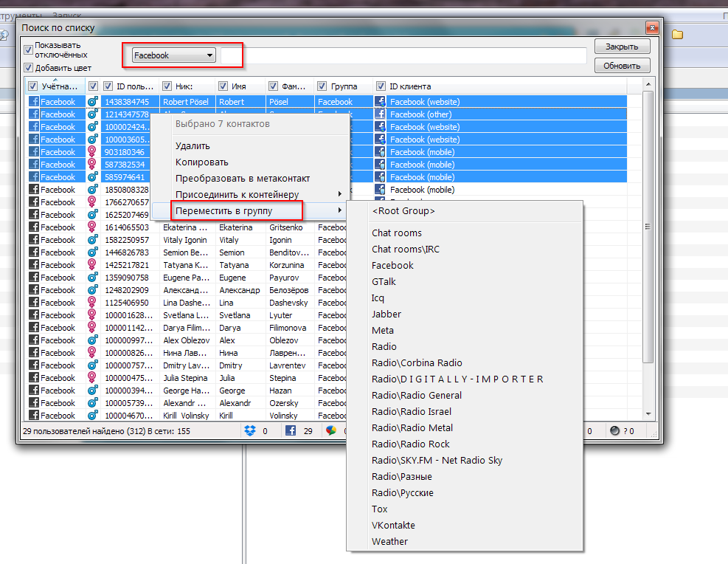
Task: Click the female gender icon for Ekaterina Gritsenko
Action: (92, 227)
